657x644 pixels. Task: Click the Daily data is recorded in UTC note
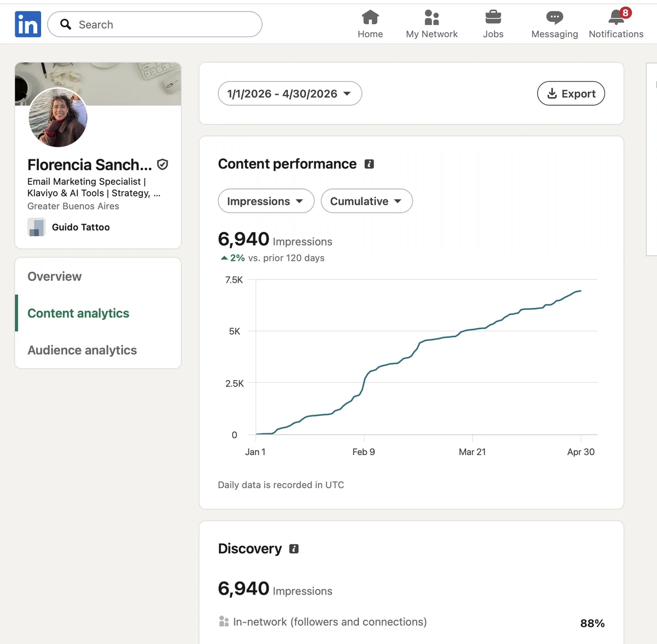281,485
